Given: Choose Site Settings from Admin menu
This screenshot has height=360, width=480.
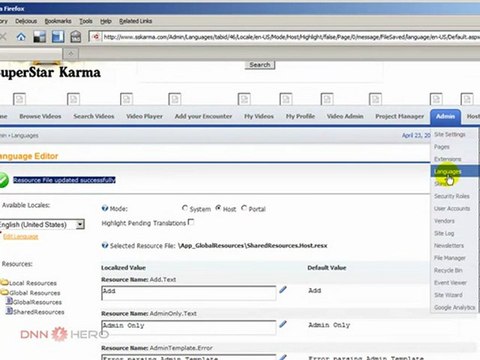Looking at the screenshot, I should pyautogui.click(x=450, y=134).
